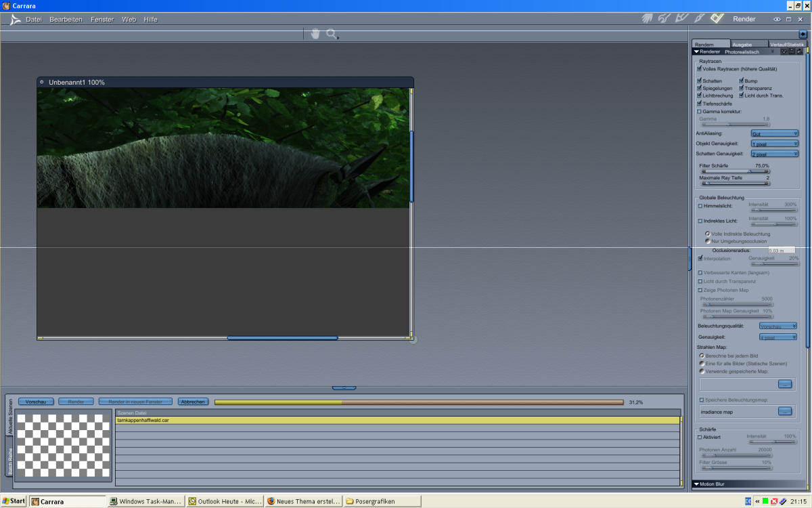The image size is (812, 508).
Task: Click the Carrara logo near Datei
Action: (x=15, y=20)
